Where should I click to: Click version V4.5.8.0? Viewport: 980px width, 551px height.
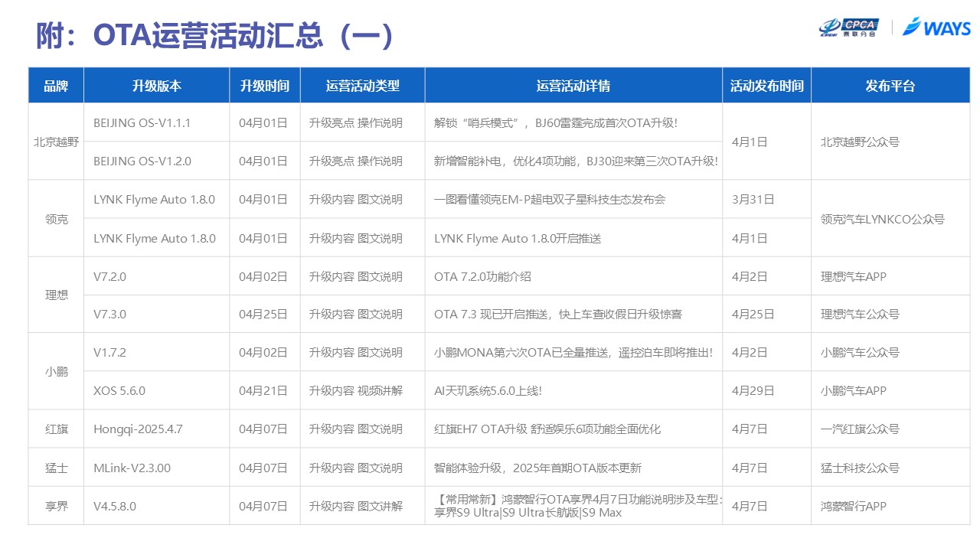(x=115, y=506)
